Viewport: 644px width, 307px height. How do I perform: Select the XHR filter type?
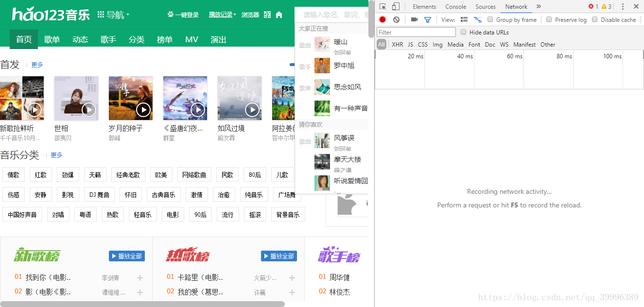coord(398,44)
